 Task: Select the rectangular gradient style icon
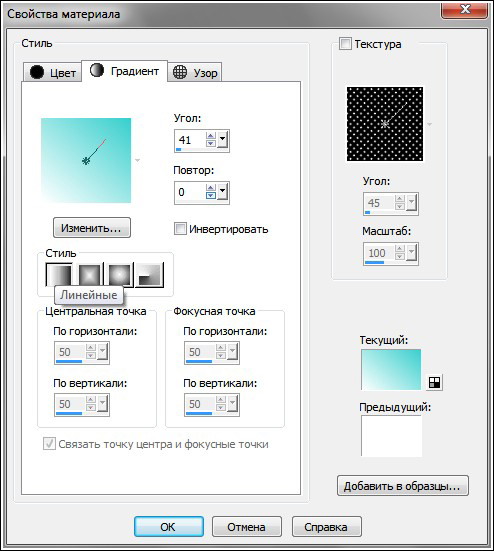(90, 275)
